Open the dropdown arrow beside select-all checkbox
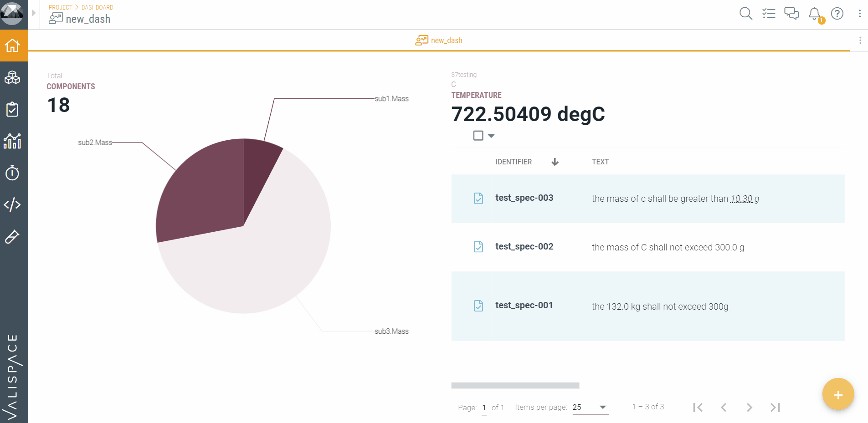 491,136
